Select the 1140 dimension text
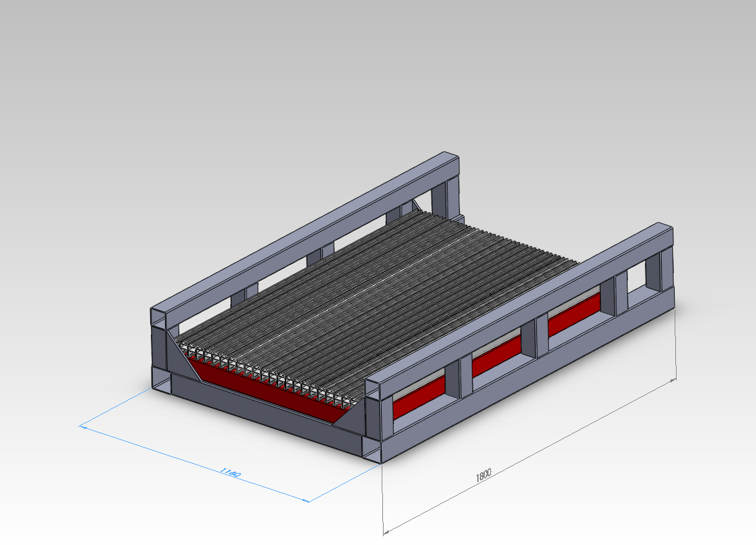 [230, 474]
